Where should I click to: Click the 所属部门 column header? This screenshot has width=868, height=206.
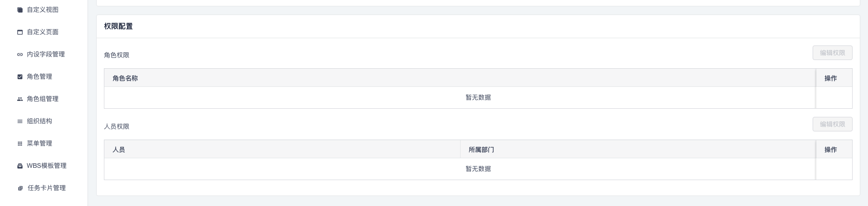pyautogui.click(x=481, y=150)
